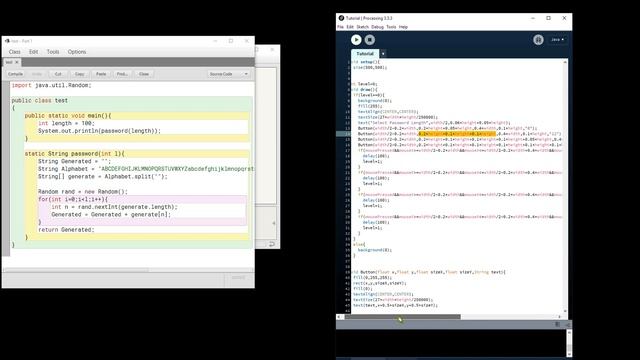Click the Processing console vertical scrollbar
640x360 pixels.
[x=569, y=343]
